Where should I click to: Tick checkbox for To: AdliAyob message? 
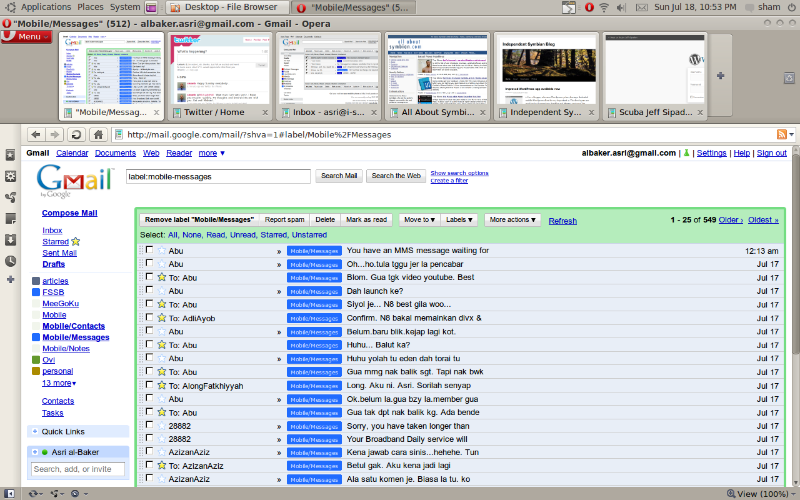click(x=149, y=317)
